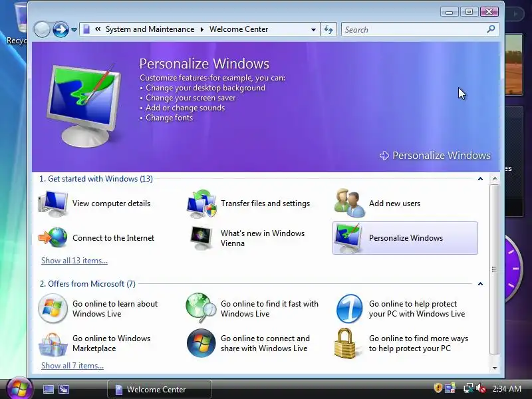This screenshot has width=532, height=399.
Task: Click Go online to find it fast text
Action: click(269, 309)
